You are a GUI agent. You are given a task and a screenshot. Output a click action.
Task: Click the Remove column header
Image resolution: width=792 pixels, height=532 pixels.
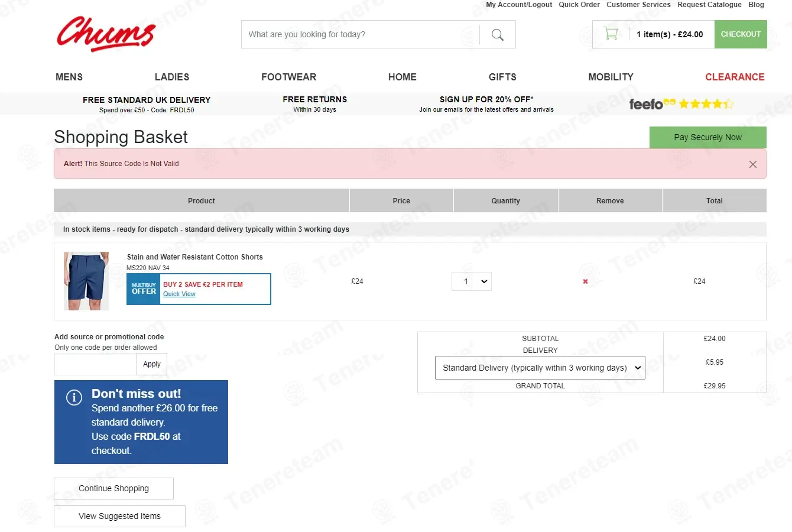pos(610,201)
